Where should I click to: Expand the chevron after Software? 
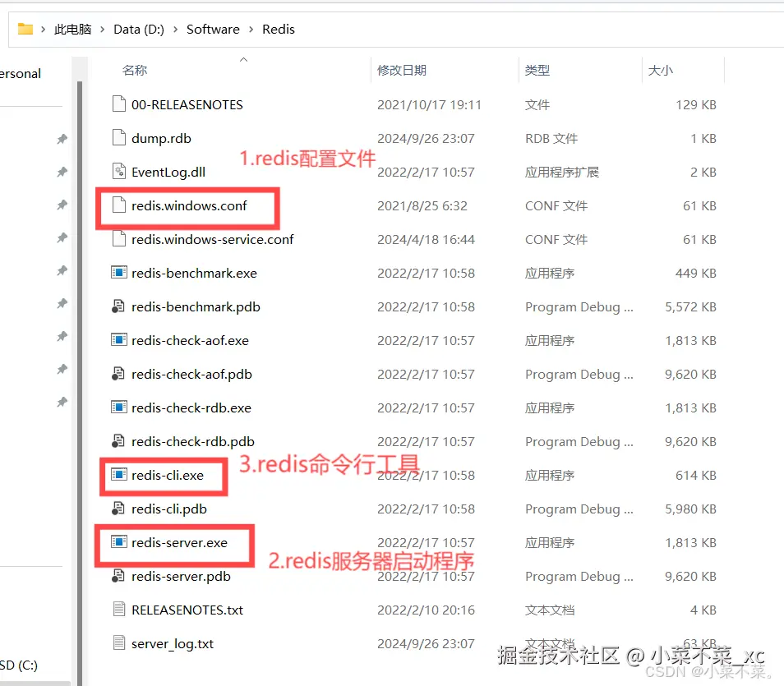pyautogui.click(x=251, y=30)
